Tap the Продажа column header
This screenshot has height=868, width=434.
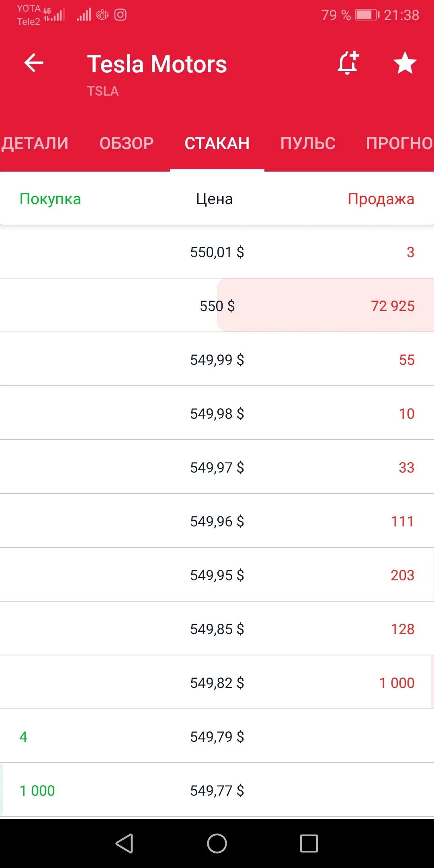pyautogui.click(x=381, y=199)
